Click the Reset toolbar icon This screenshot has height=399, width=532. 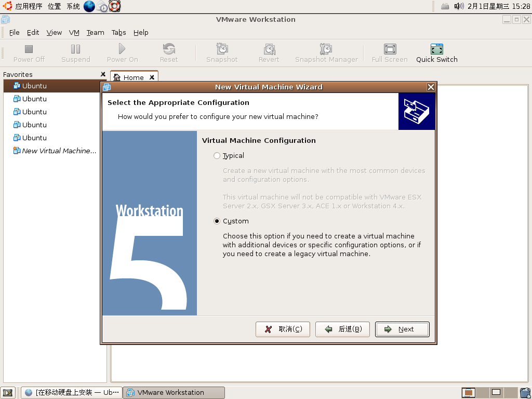[169, 49]
